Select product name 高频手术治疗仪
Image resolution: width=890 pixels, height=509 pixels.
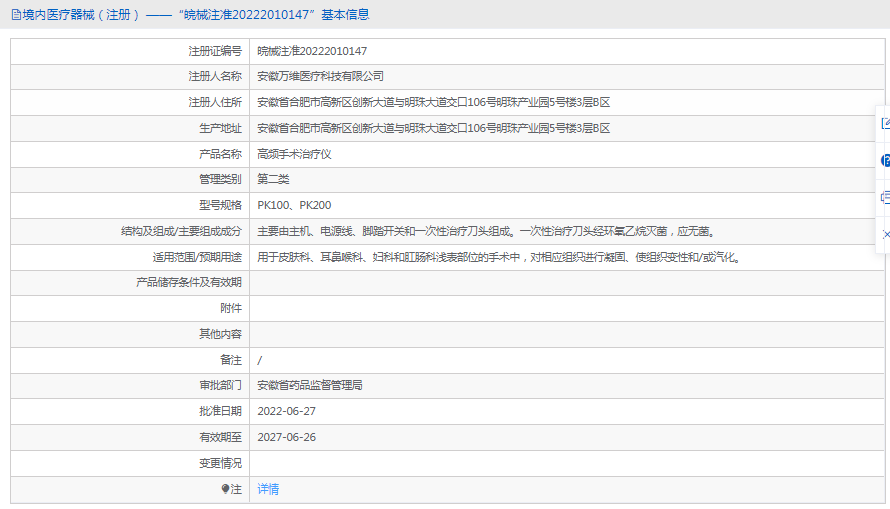click(x=295, y=154)
